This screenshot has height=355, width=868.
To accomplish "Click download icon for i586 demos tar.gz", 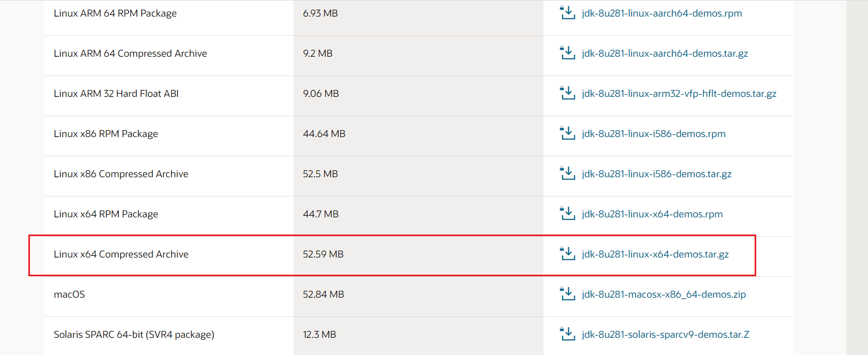I will [567, 173].
